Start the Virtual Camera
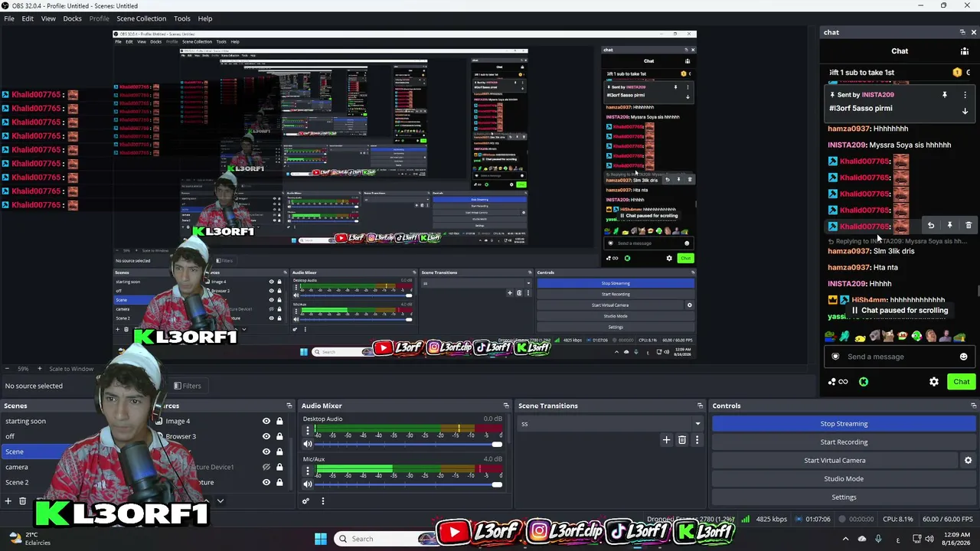 pyautogui.click(x=835, y=461)
